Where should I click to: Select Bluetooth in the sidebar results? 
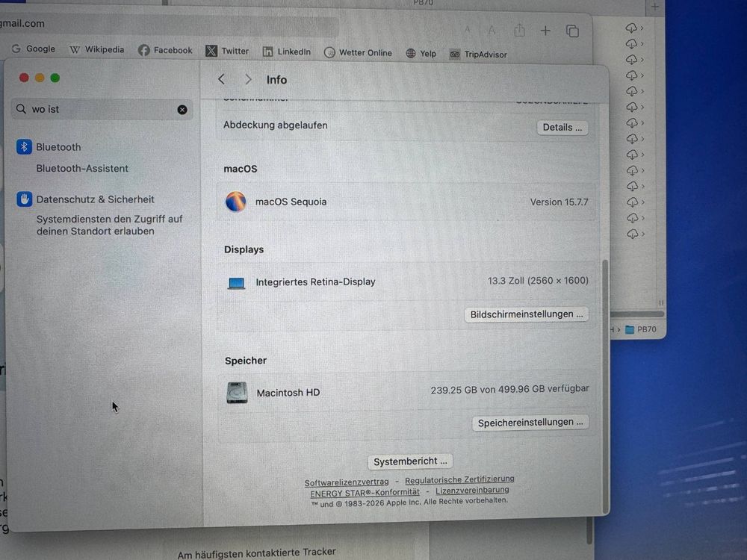58,147
